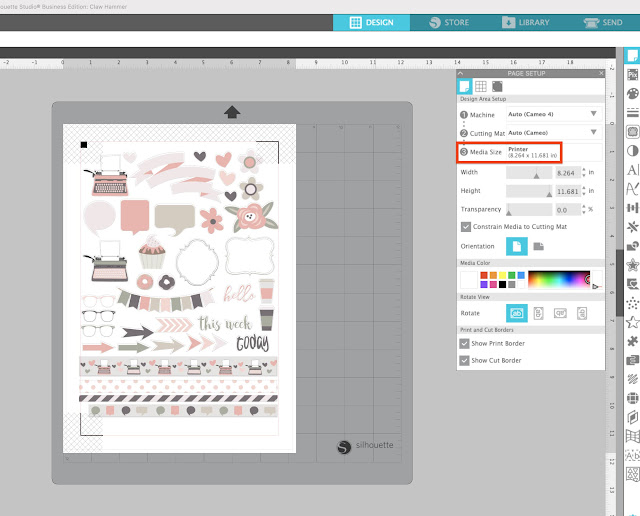Open the STORE tab
This screenshot has height=516, width=640.
449,22
